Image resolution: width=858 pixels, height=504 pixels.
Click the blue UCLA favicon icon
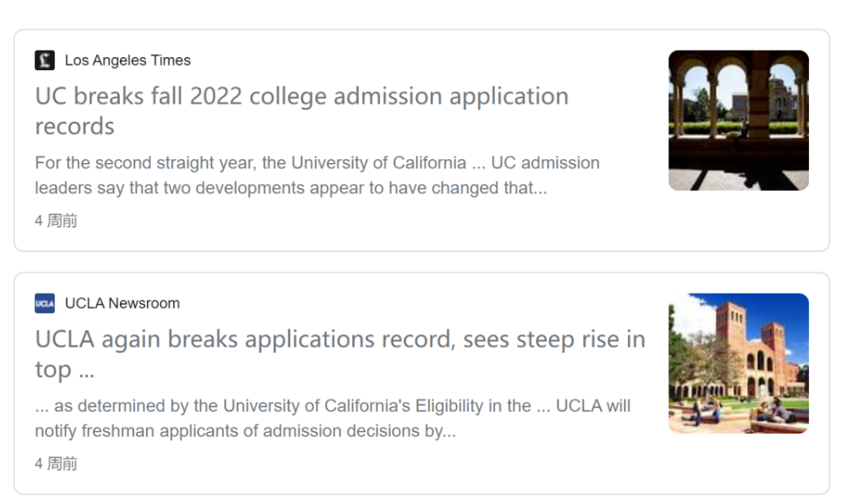pyautogui.click(x=45, y=303)
